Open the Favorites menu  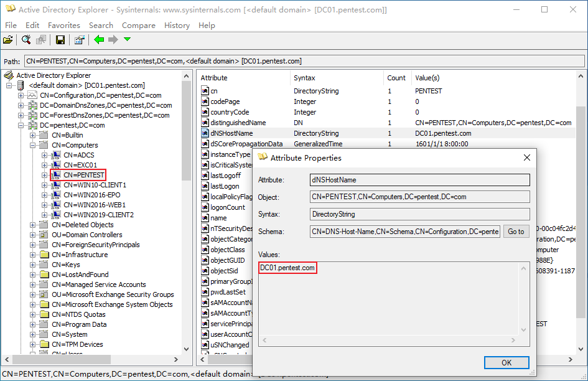pos(64,25)
